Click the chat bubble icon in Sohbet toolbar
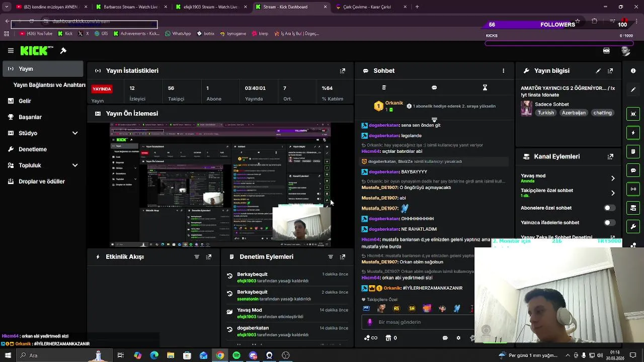The image size is (644, 362). (434, 87)
